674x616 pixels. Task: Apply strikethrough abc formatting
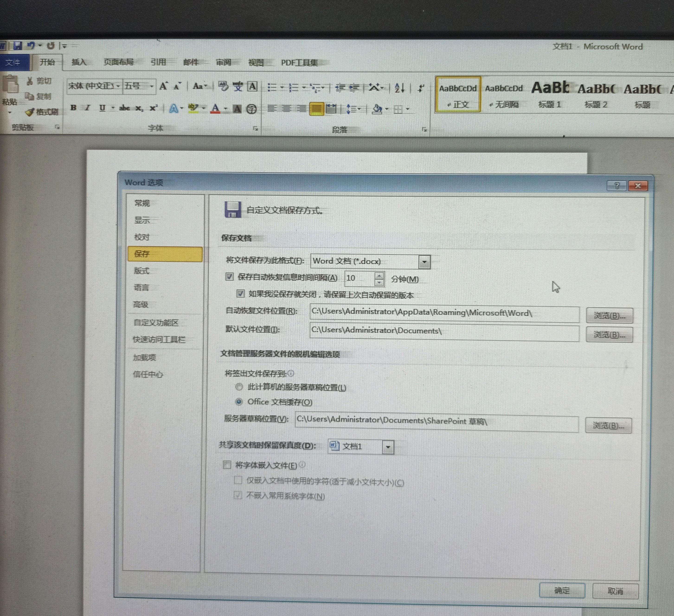coord(124,108)
